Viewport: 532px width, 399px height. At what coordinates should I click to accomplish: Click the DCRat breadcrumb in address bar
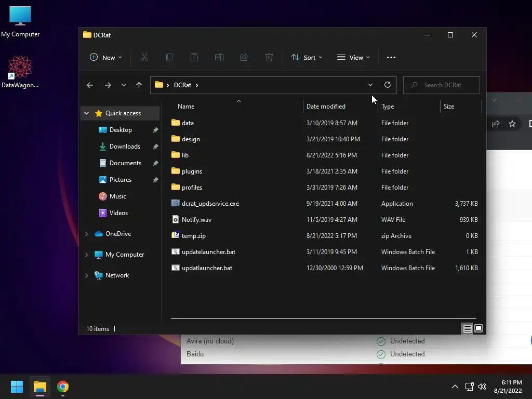[x=182, y=85]
